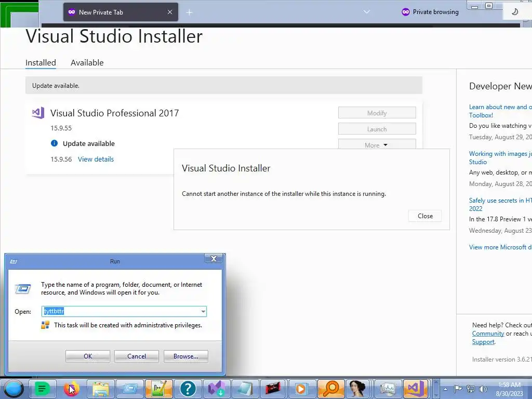The image size is (532, 399).
Task: Open View details link for 15.9.56
Action: [x=96, y=159]
